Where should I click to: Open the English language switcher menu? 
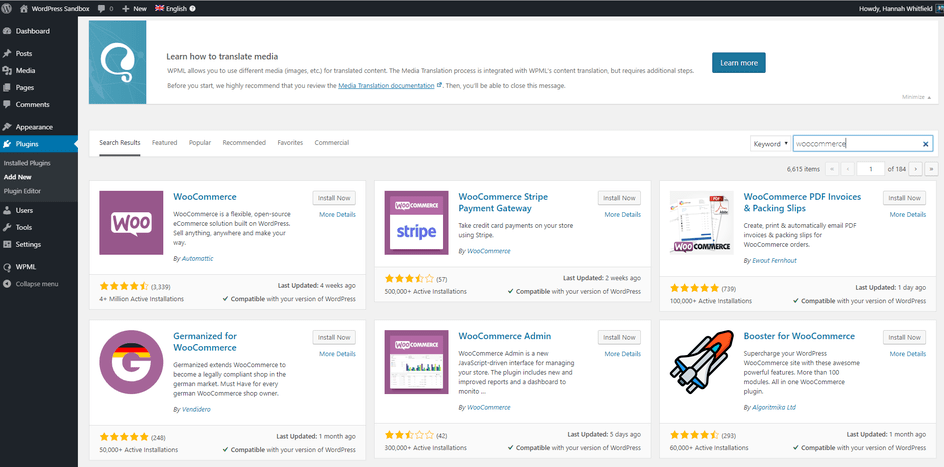click(x=170, y=7)
